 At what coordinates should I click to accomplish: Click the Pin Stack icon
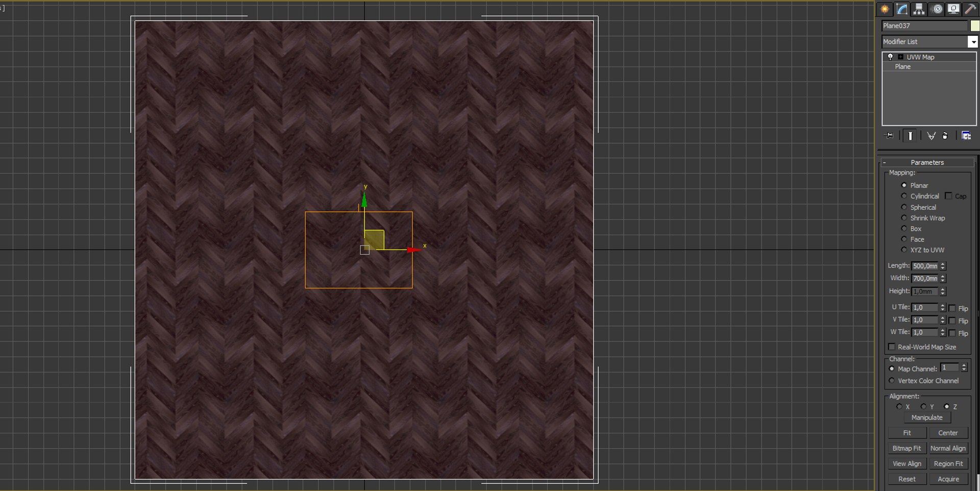point(889,136)
